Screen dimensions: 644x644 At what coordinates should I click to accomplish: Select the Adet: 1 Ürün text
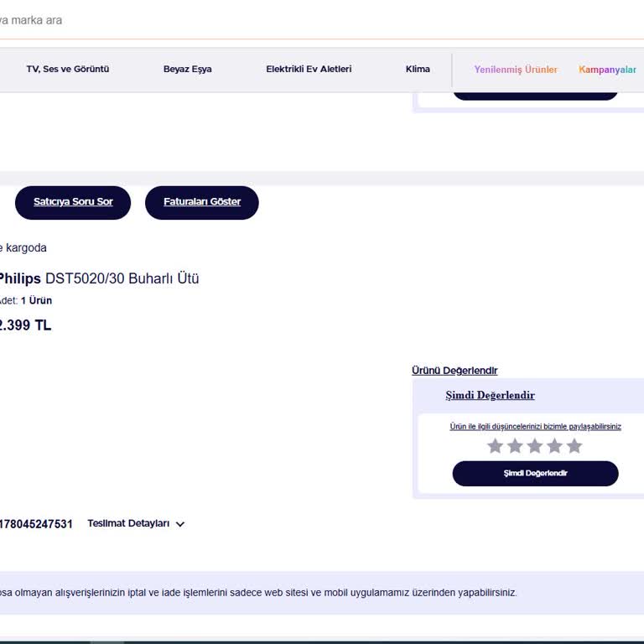tap(26, 301)
